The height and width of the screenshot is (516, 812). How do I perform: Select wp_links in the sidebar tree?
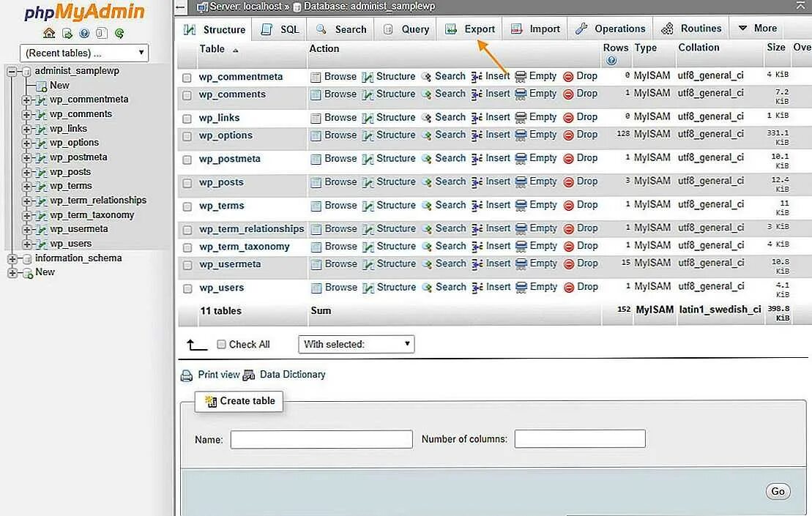[x=68, y=128]
